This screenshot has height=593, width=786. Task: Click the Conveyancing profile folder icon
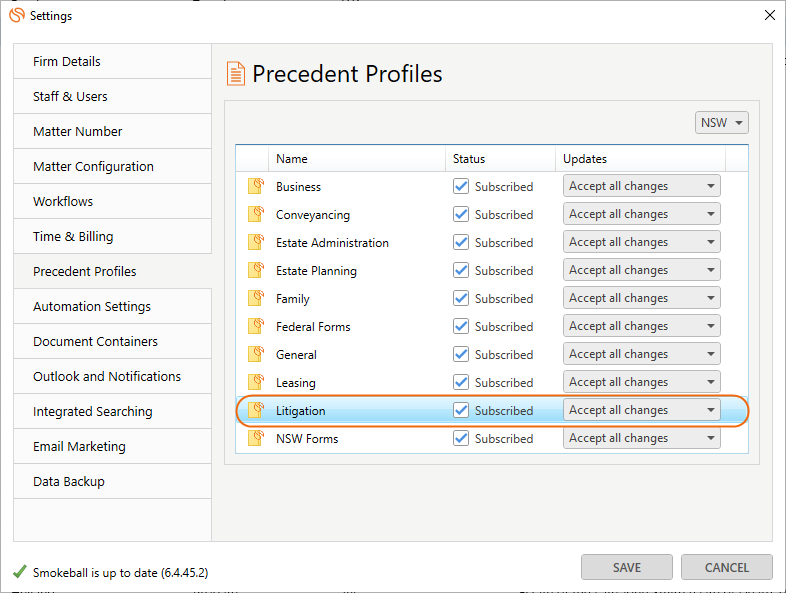256,214
